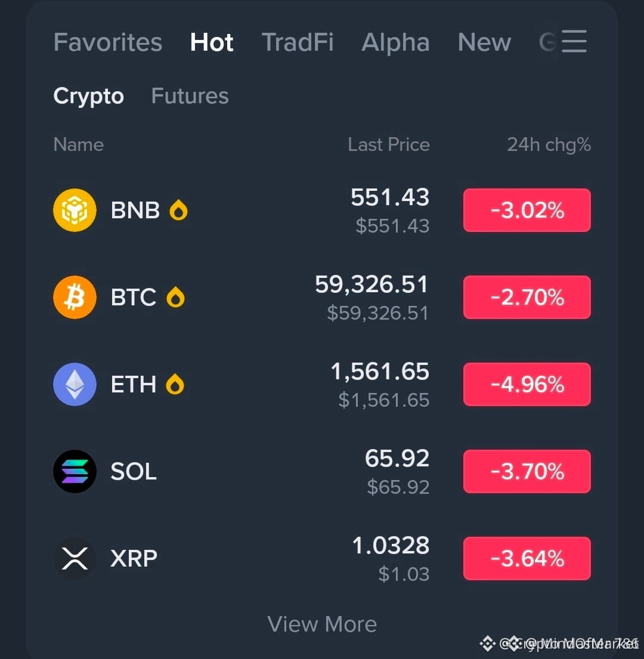Tap the hot flame icon next to BTC
Viewport: 644px width, 659px height.
point(175,297)
